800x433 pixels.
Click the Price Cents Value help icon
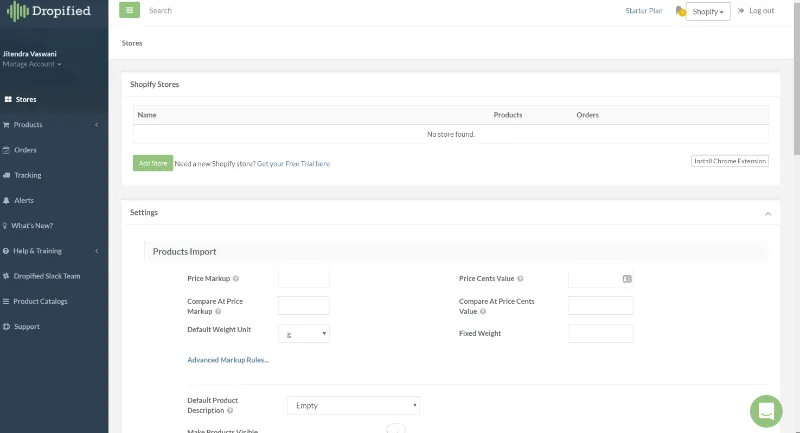[520, 278]
